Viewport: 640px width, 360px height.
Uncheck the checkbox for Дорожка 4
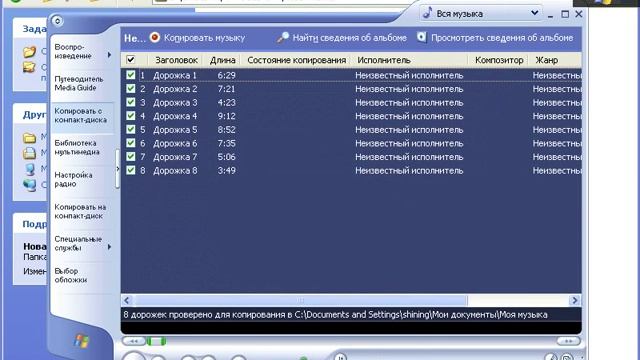click(131, 116)
